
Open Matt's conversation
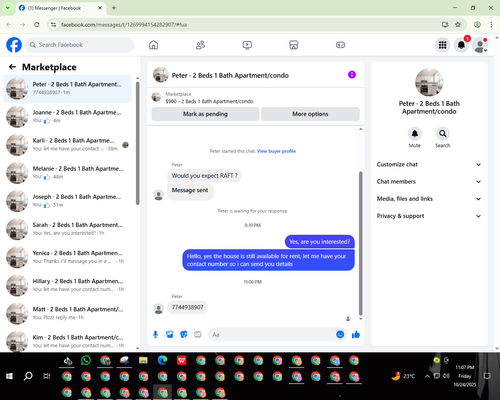[x=67, y=313]
